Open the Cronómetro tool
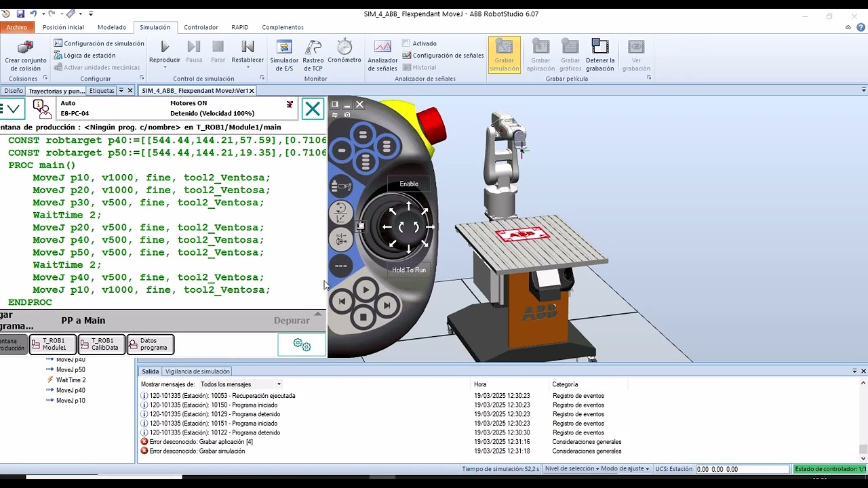Image resolution: width=868 pixels, height=488 pixels. [x=344, y=52]
